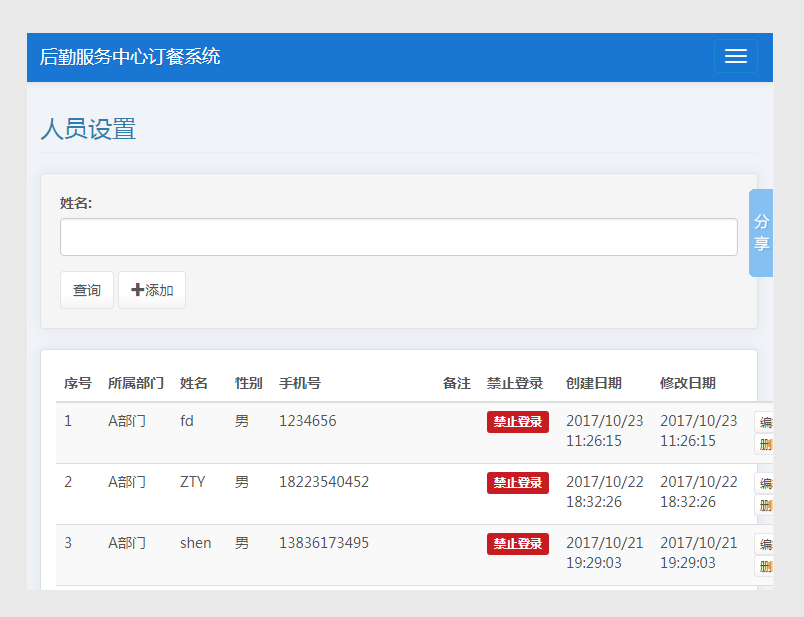
Task: Click the 手机号 column header
Action: pyautogui.click(x=300, y=383)
